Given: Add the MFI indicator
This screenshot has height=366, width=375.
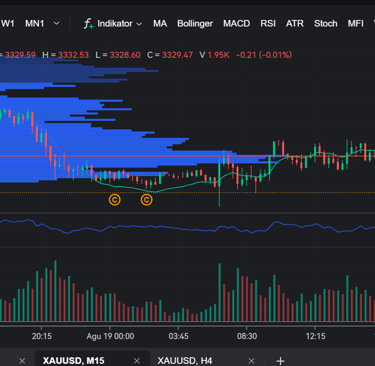Looking at the screenshot, I should (x=355, y=24).
